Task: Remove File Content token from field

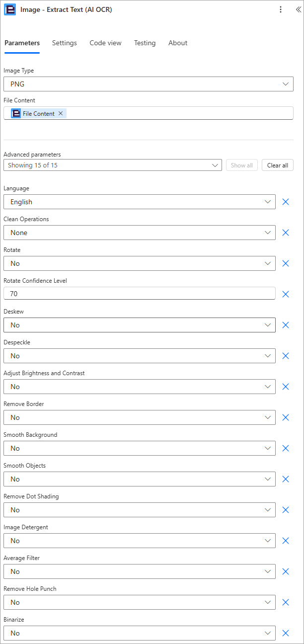Action: click(x=61, y=113)
